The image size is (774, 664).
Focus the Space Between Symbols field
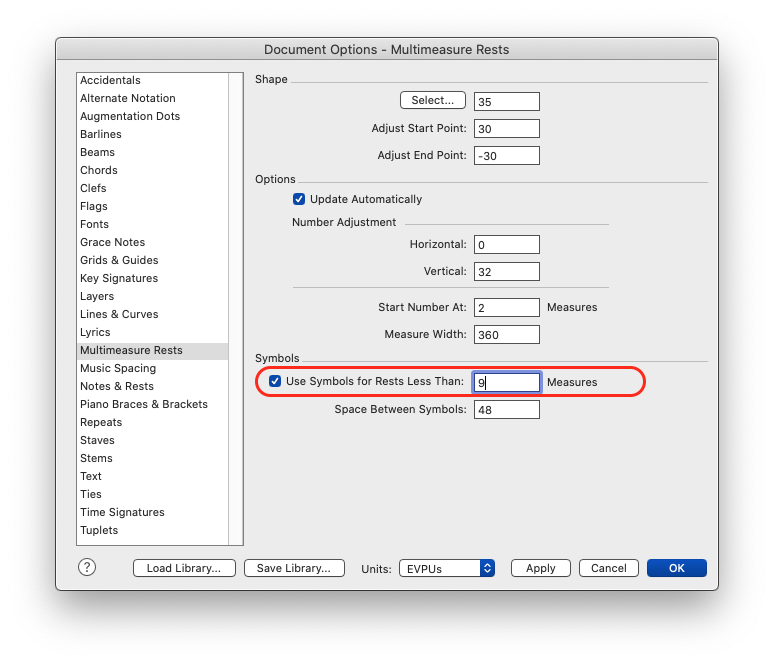pyautogui.click(x=506, y=410)
